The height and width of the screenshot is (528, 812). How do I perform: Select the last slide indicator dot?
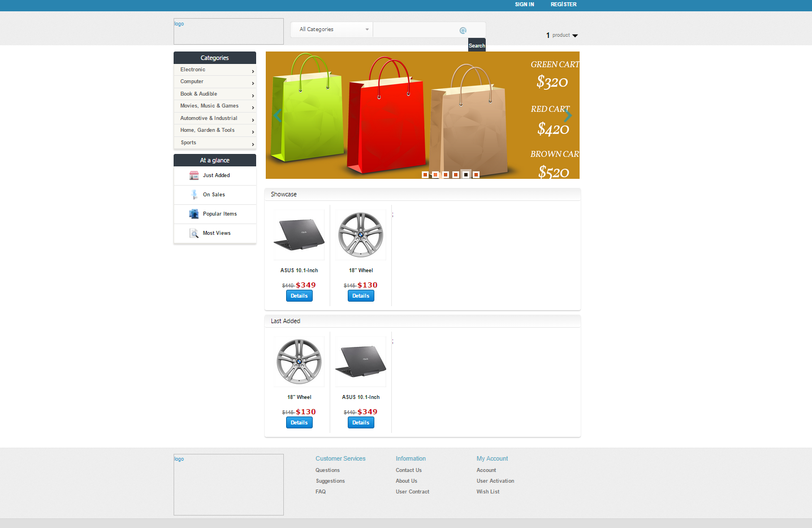pyautogui.click(x=476, y=175)
